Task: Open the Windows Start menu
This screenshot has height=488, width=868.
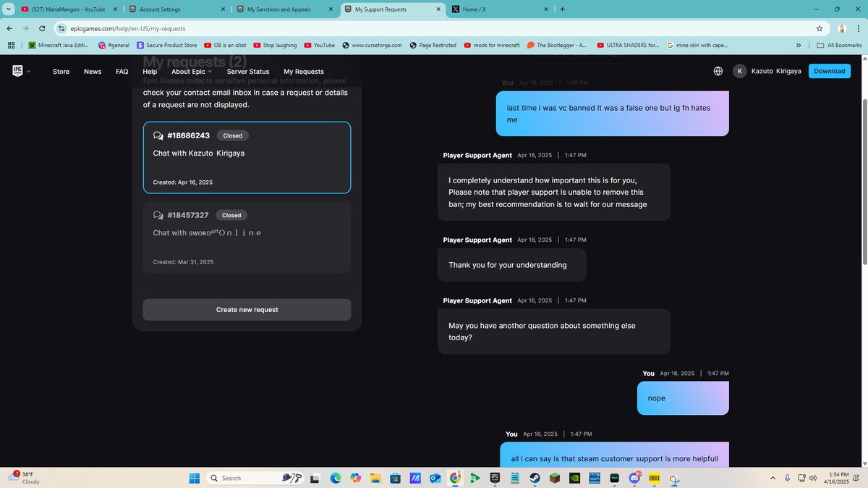Action: pyautogui.click(x=194, y=478)
